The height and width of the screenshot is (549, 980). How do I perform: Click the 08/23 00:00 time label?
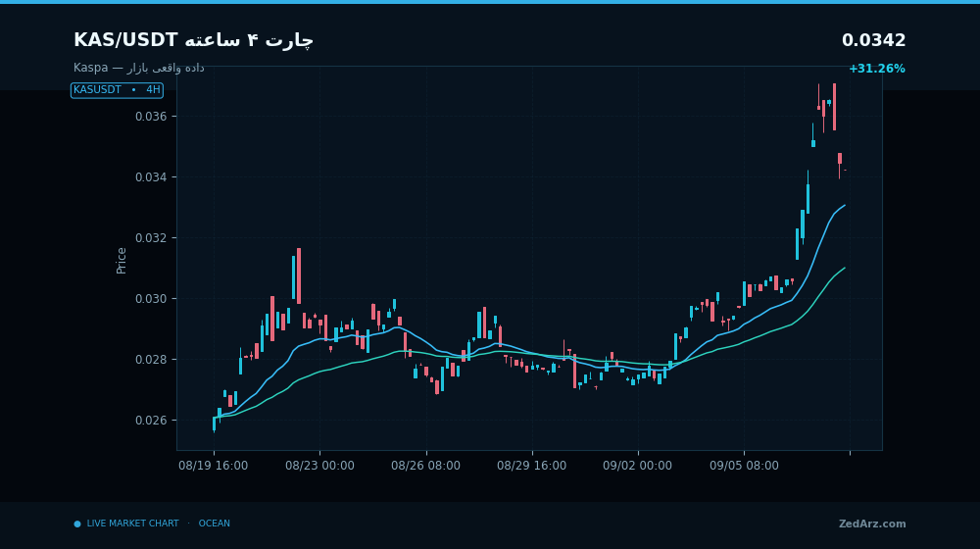(320, 466)
